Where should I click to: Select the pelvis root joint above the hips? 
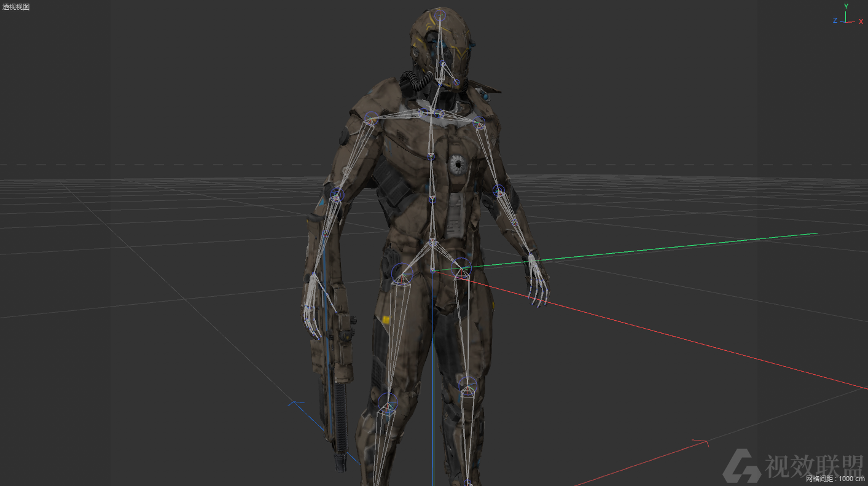432,241
